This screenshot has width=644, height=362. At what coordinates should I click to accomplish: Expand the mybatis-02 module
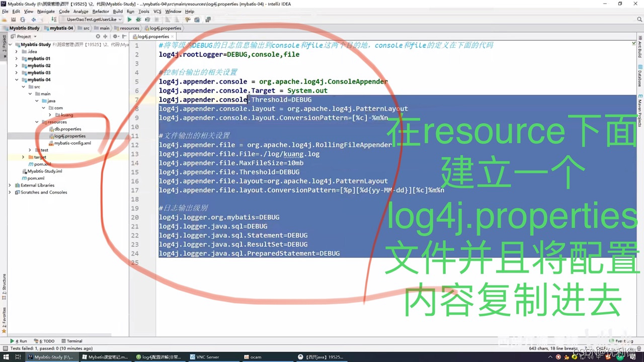click(x=17, y=65)
